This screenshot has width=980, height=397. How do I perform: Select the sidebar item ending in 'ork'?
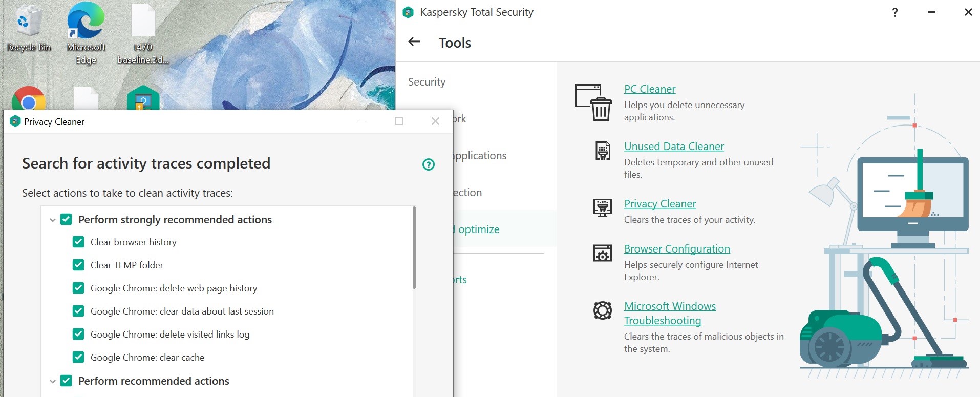[460, 118]
